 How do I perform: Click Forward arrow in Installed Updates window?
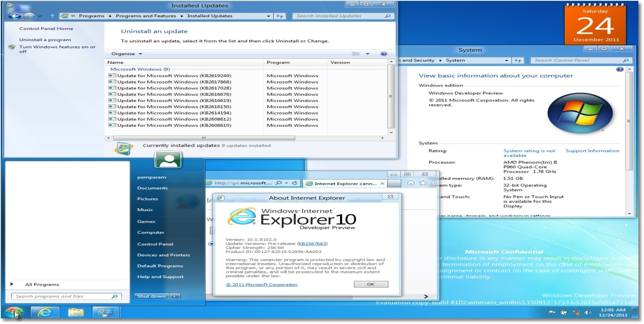point(29,16)
